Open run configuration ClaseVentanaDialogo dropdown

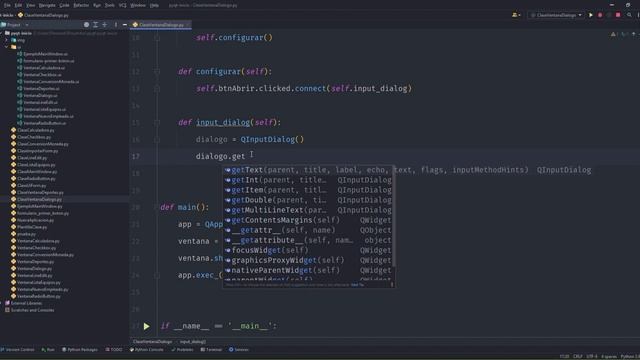(x=556, y=15)
